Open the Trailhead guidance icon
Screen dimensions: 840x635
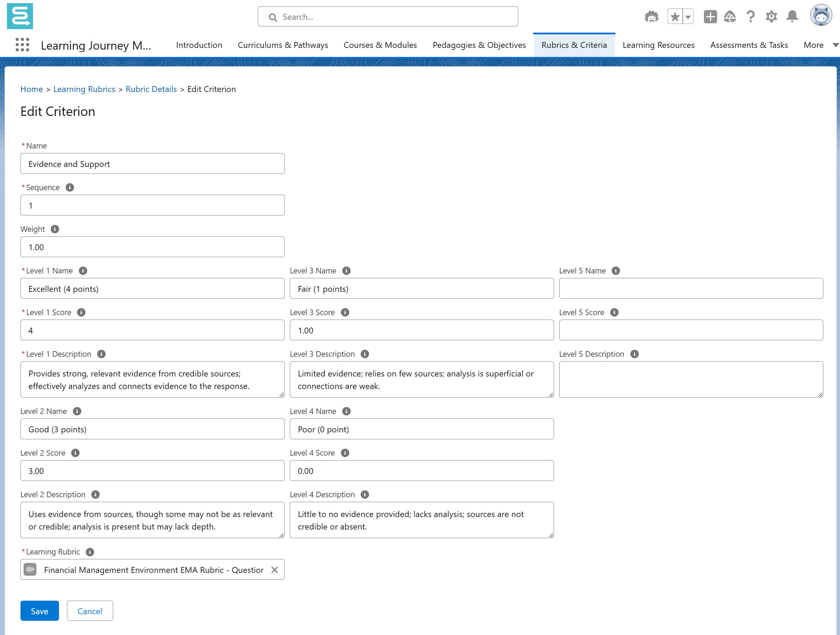730,17
